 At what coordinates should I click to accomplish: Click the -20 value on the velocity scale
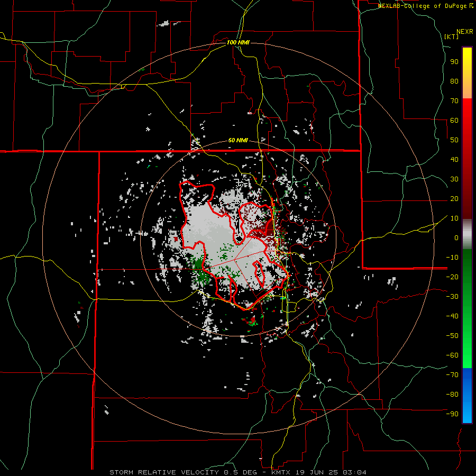click(452, 277)
